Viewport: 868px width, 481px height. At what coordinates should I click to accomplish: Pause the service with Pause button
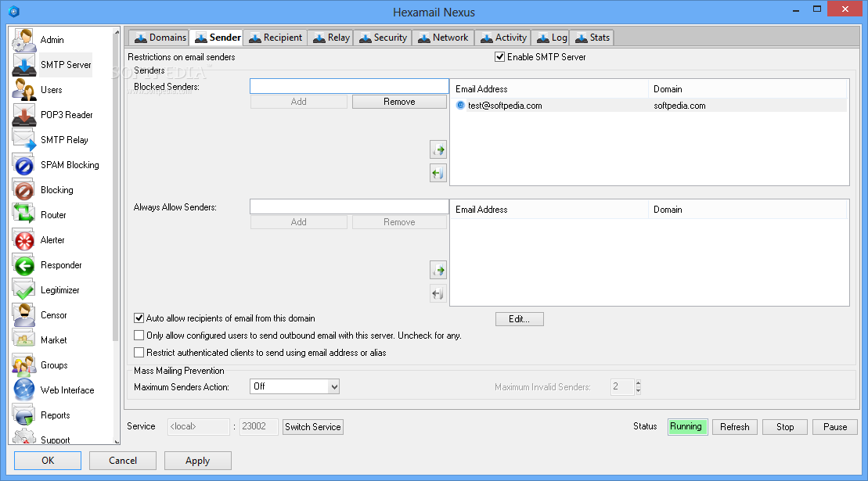point(835,427)
